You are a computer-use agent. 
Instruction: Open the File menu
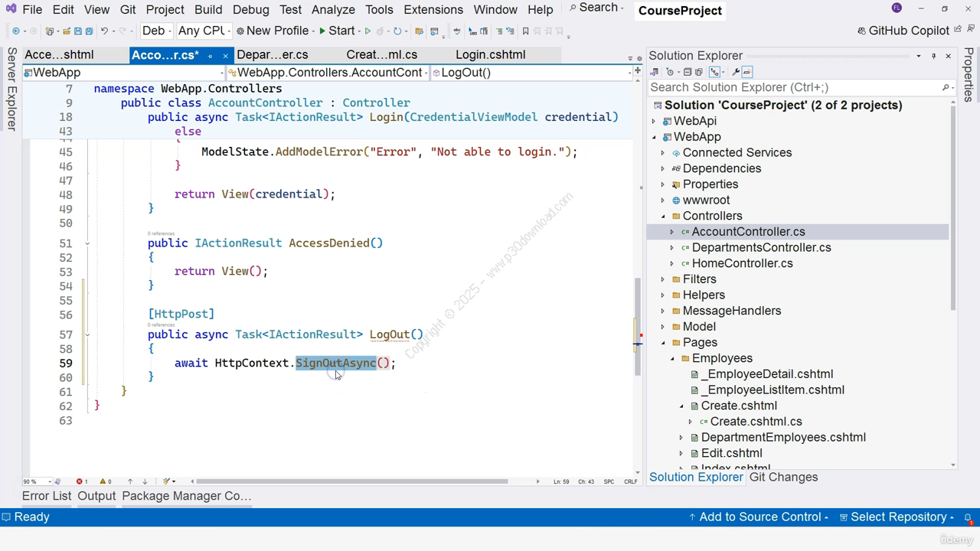pos(32,9)
